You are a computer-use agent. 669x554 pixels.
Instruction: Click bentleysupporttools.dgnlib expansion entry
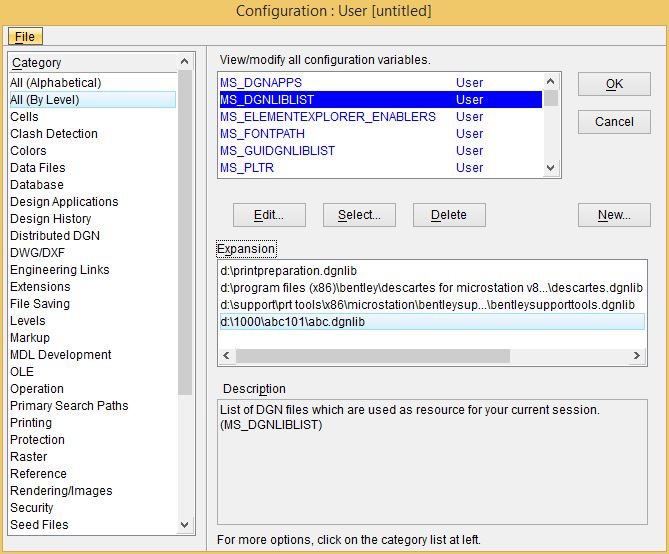point(432,305)
